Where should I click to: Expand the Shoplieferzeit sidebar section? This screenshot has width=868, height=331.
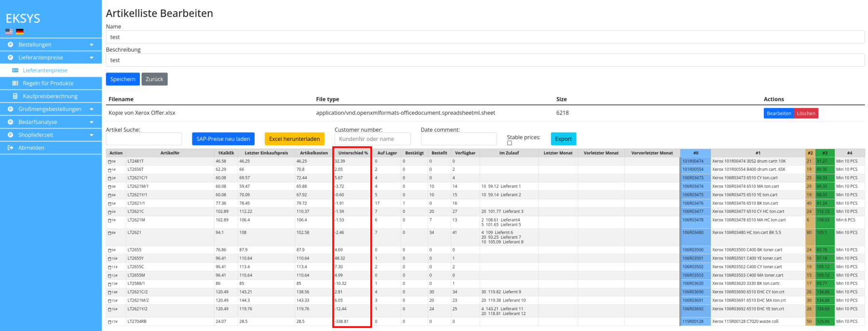click(92, 135)
